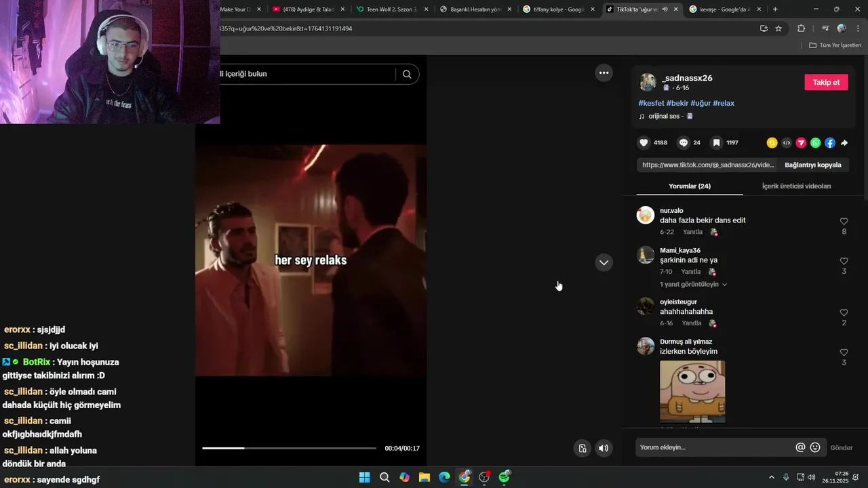Reply to nur.valo's comment via Yanıtla
The height and width of the screenshot is (488, 868).
(x=692, y=232)
